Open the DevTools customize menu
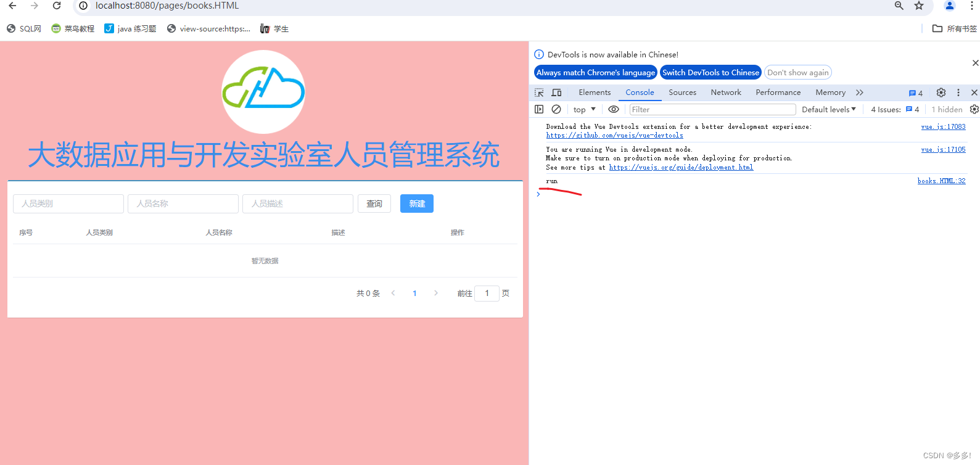Screen dimensions: 980x465 click(x=958, y=93)
